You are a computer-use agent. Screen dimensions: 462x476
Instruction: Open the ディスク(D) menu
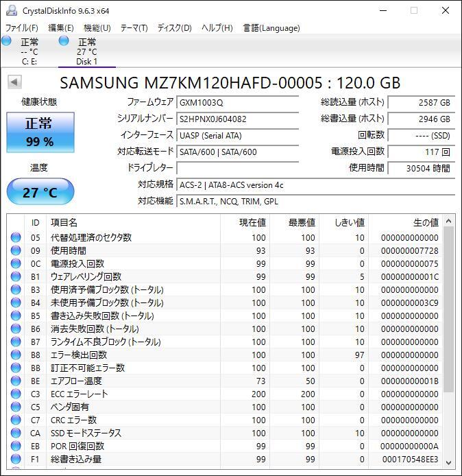pos(174,28)
